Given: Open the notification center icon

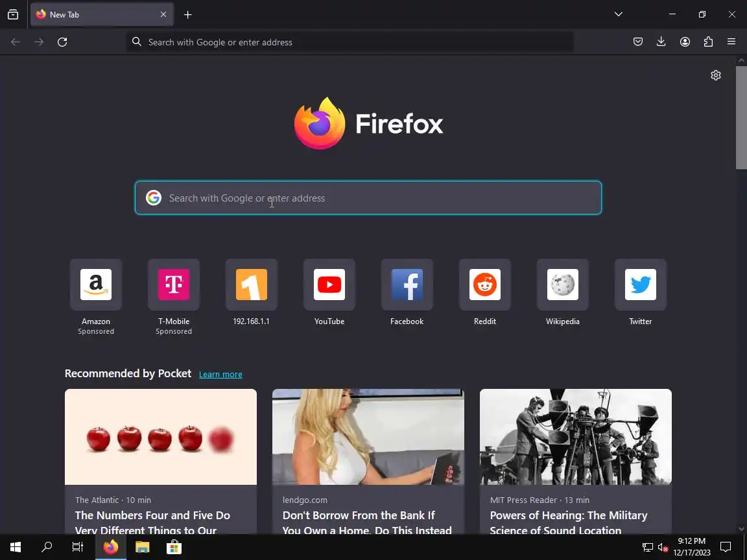Looking at the screenshot, I should coord(726,547).
